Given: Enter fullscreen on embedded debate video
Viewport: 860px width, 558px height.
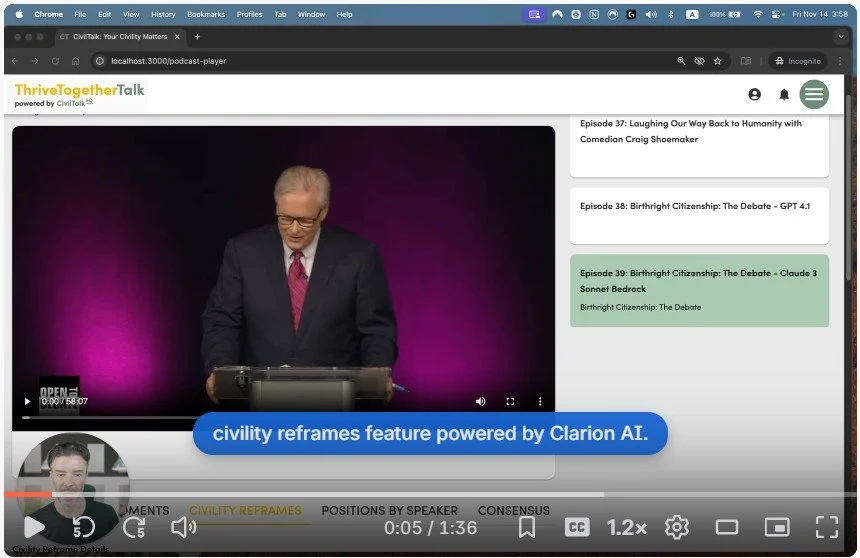Looking at the screenshot, I should [510, 401].
